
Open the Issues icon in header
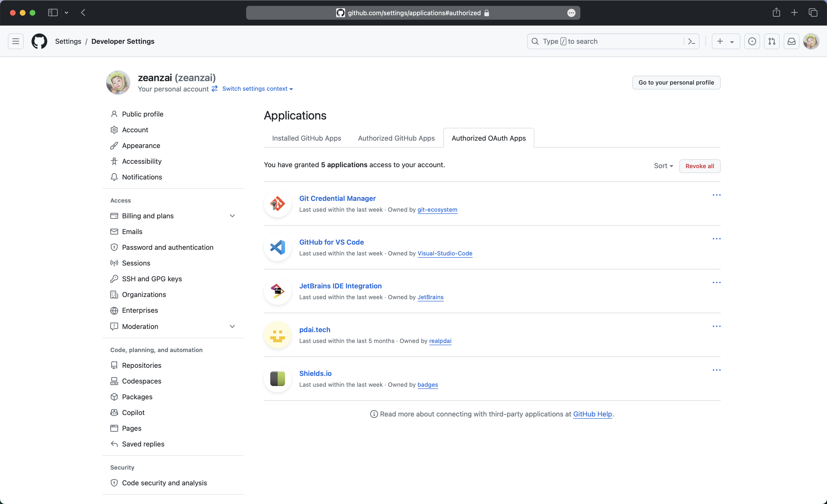point(752,41)
